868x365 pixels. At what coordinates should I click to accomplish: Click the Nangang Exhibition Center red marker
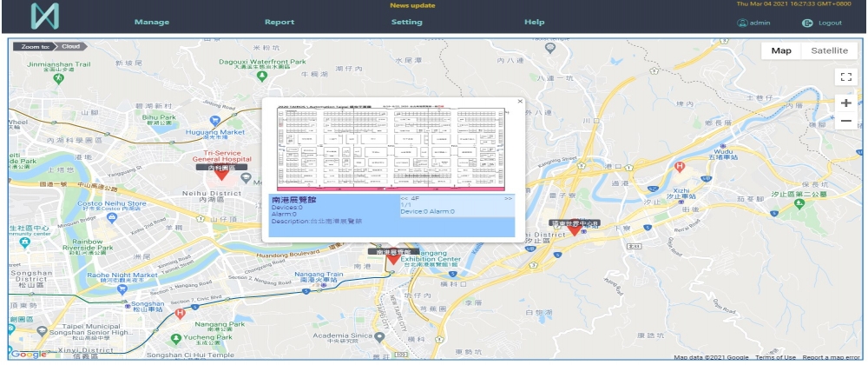pyautogui.click(x=392, y=258)
